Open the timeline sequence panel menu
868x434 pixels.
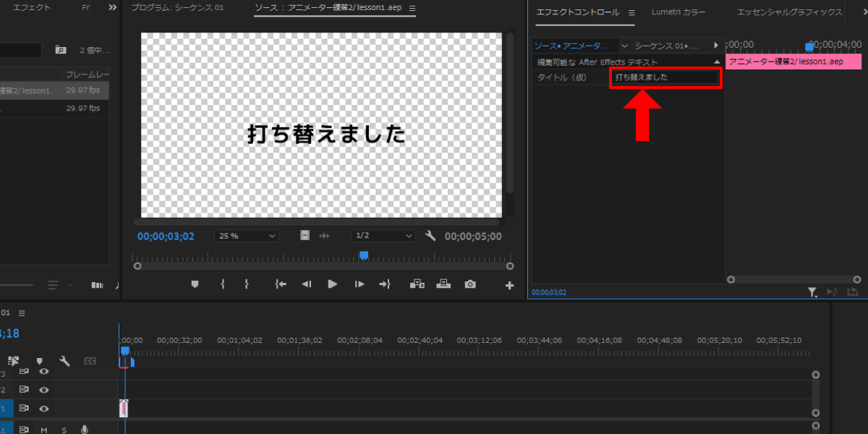tap(22, 313)
